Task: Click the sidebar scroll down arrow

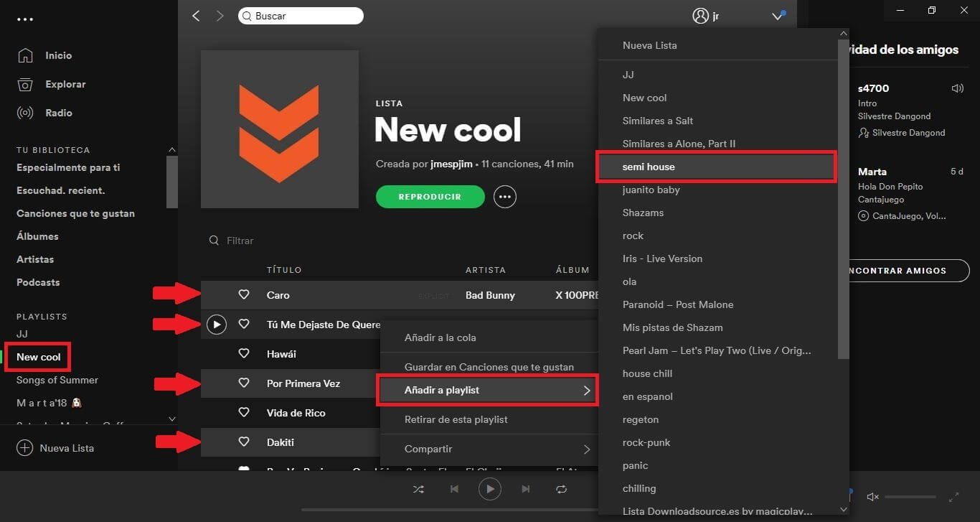Action: pyautogui.click(x=171, y=419)
